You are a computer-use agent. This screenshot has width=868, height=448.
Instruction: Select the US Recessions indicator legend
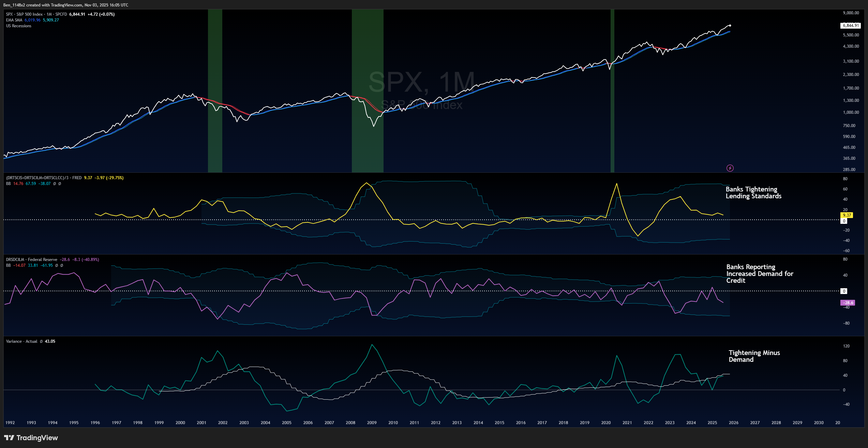point(18,26)
